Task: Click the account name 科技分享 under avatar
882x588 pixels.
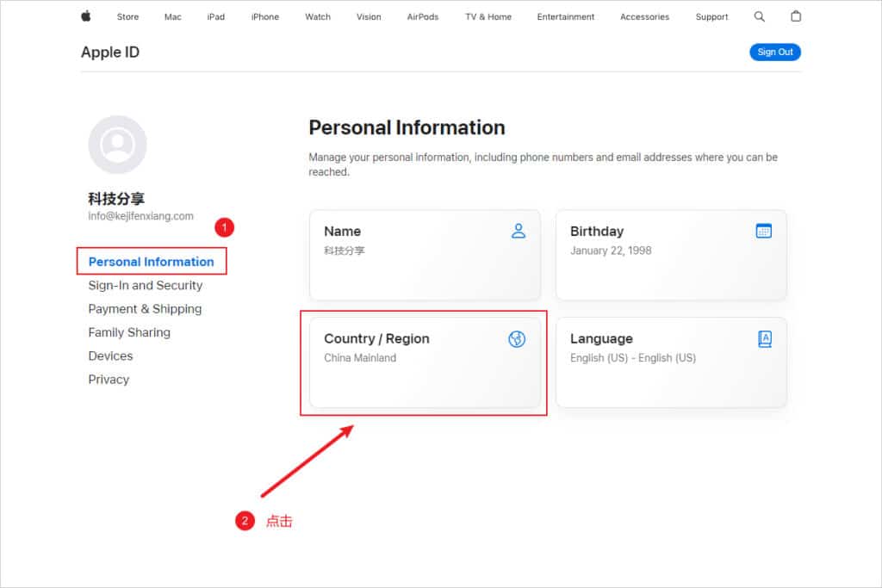Action: coord(116,198)
